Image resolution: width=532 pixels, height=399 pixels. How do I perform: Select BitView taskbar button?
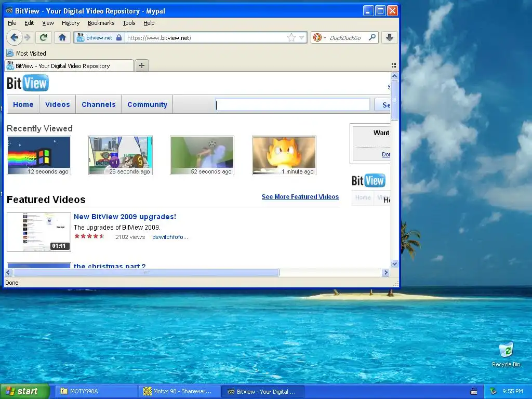coord(263,392)
